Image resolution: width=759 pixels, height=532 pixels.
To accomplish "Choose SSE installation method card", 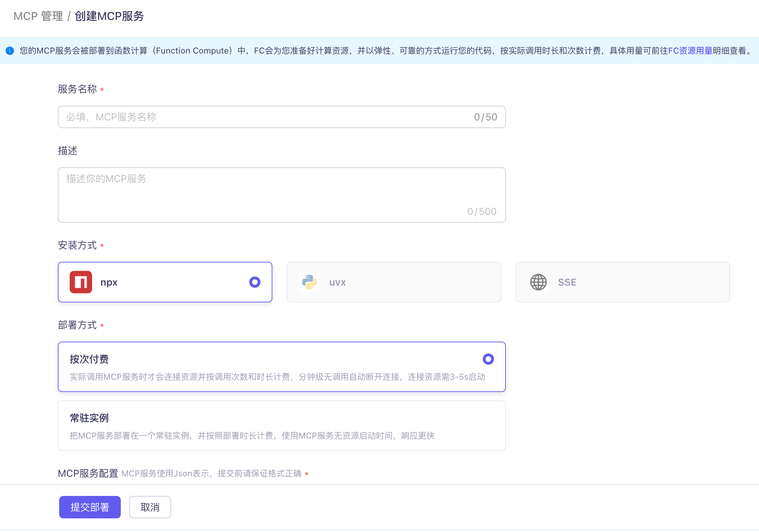I will click(x=622, y=282).
